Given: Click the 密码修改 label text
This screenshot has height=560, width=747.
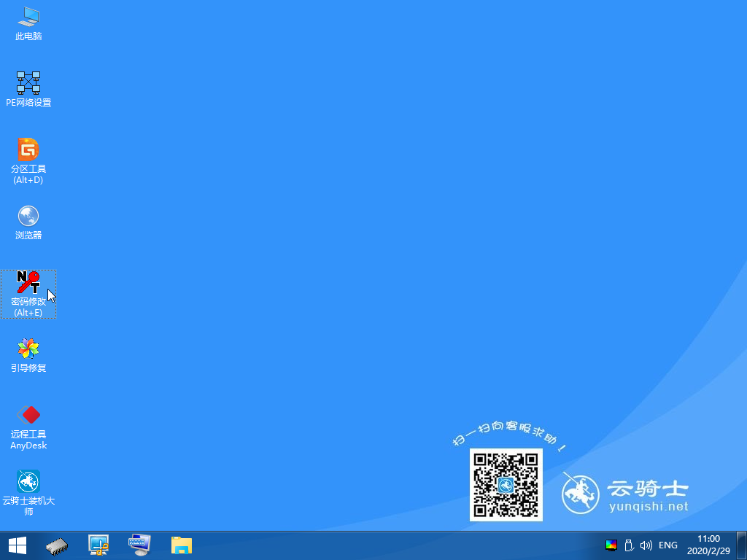Looking at the screenshot, I should pyautogui.click(x=28, y=301).
